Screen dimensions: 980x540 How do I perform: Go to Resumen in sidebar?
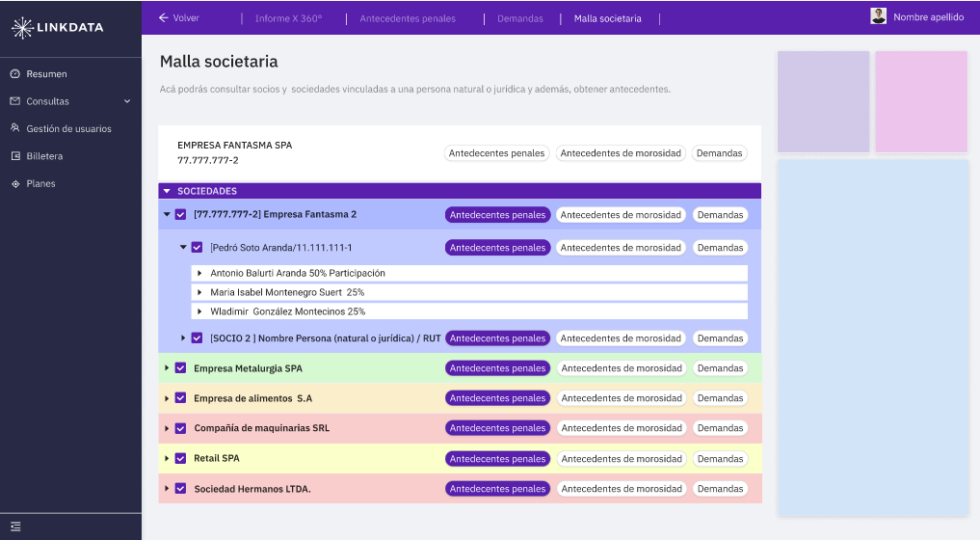(46, 74)
